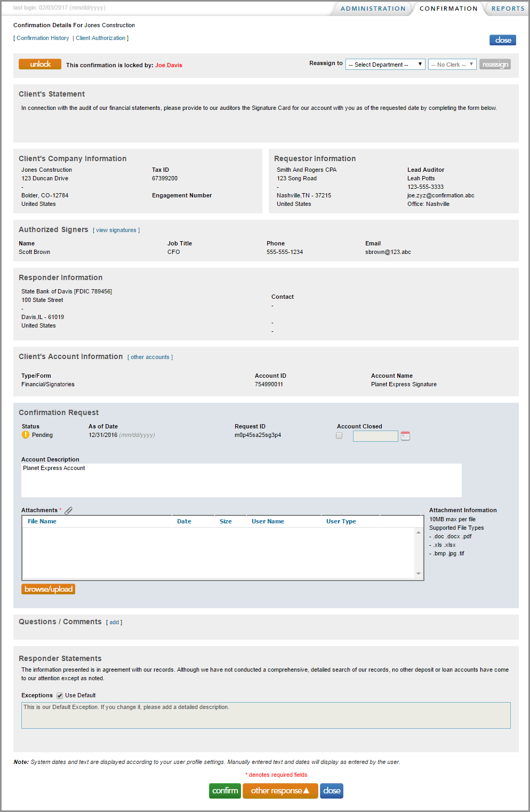Open the other accounts link
This screenshot has height=812, width=530.
tap(150, 357)
